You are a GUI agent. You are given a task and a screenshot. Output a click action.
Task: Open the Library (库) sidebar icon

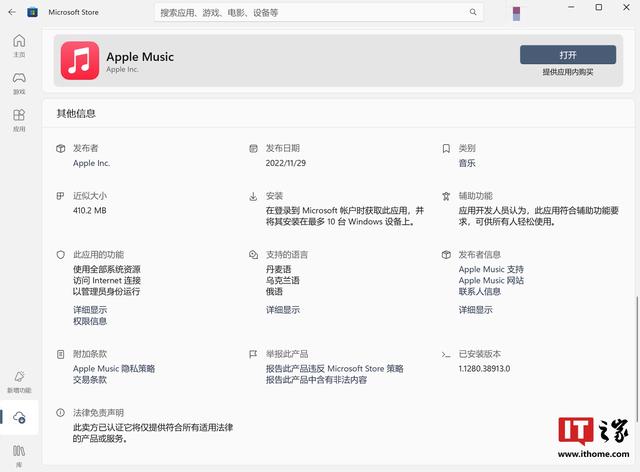coord(19,451)
